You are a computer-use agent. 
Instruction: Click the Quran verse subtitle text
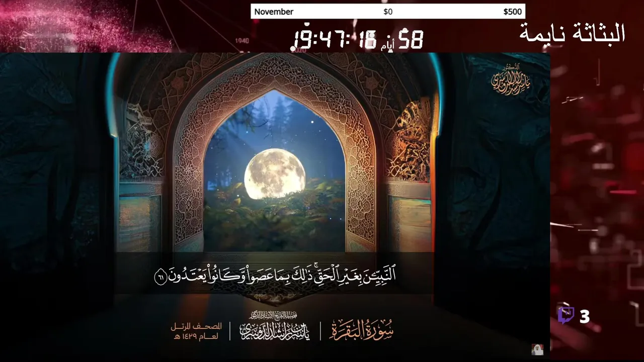(x=275, y=275)
